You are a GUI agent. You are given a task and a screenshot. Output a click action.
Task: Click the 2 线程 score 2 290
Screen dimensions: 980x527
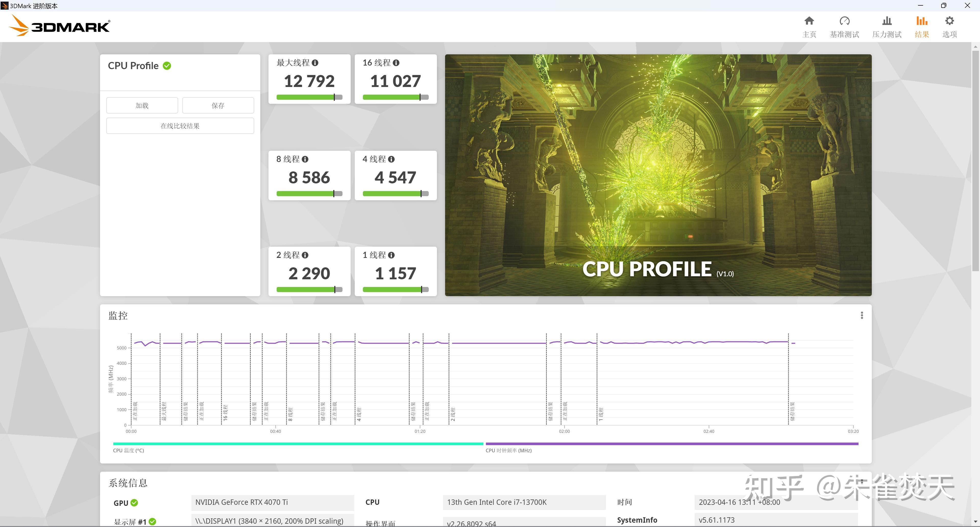pyautogui.click(x=309, y=274)
